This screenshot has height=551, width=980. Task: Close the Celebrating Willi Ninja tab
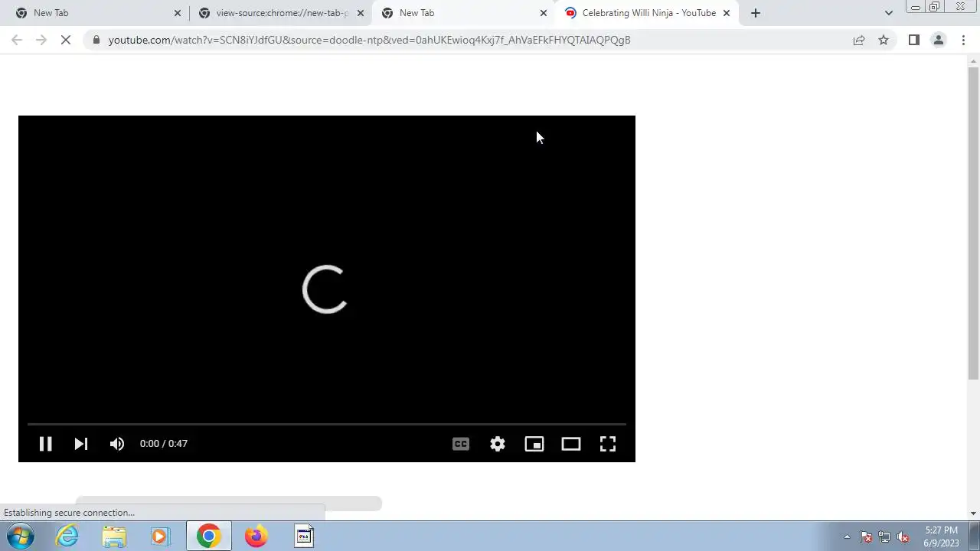pos(727,13)
